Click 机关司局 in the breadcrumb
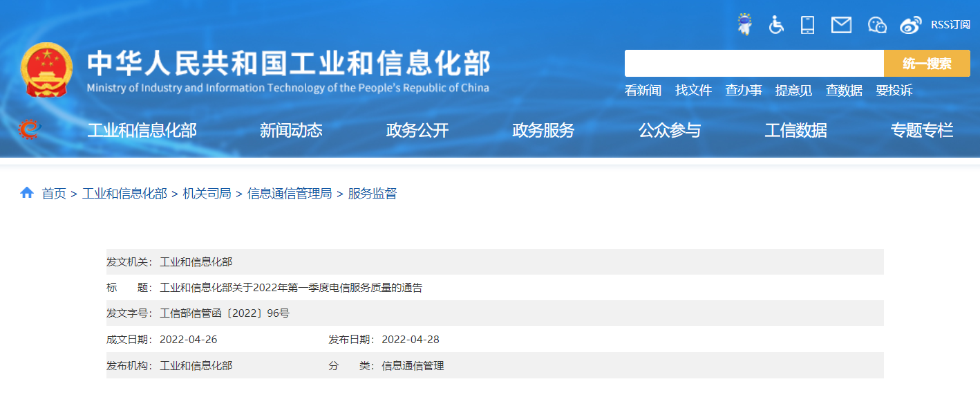The image size is (980, 395). 207,194
